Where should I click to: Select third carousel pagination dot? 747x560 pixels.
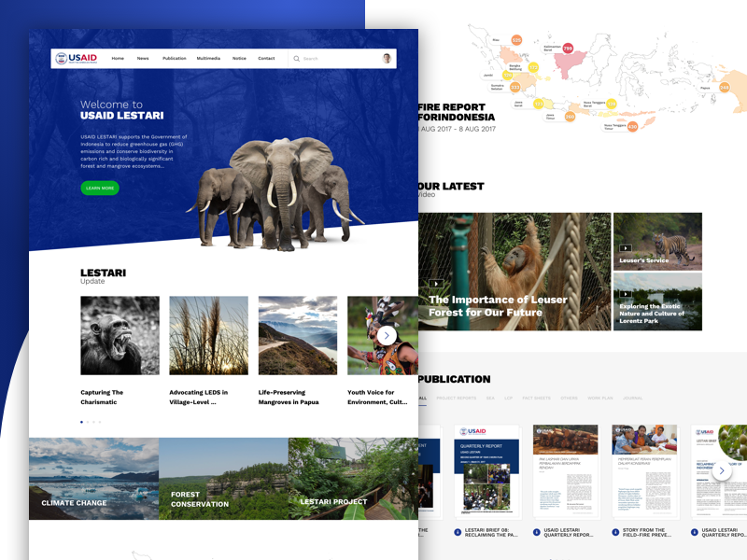(x=94, y=422)
